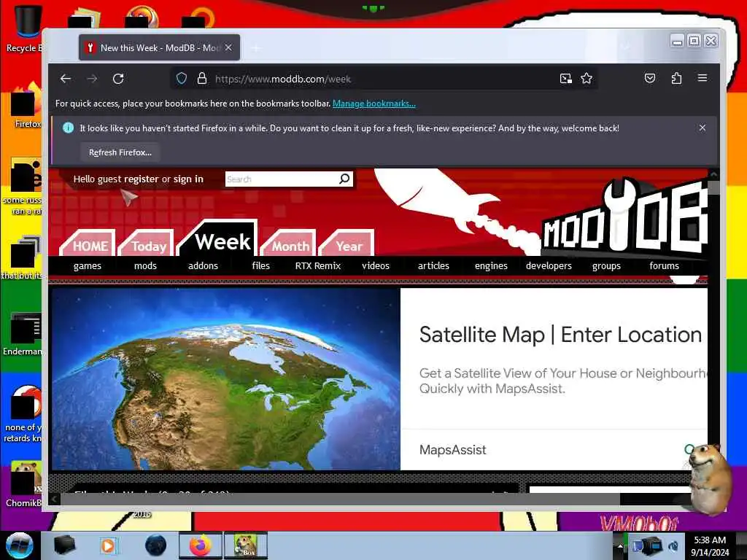The height and width of the screenshot is (560, 747).
Task: Click the forward navigation arrow
Action: [92, 79]
